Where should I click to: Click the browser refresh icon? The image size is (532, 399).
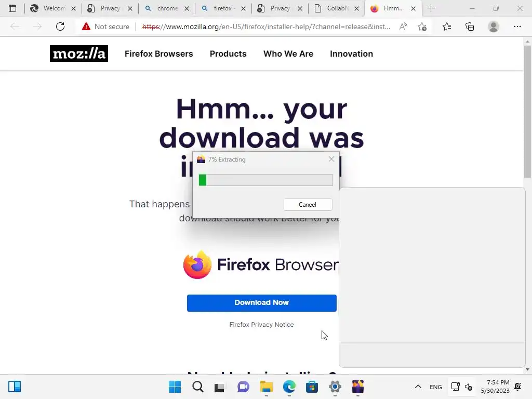[x=60, y=26]
